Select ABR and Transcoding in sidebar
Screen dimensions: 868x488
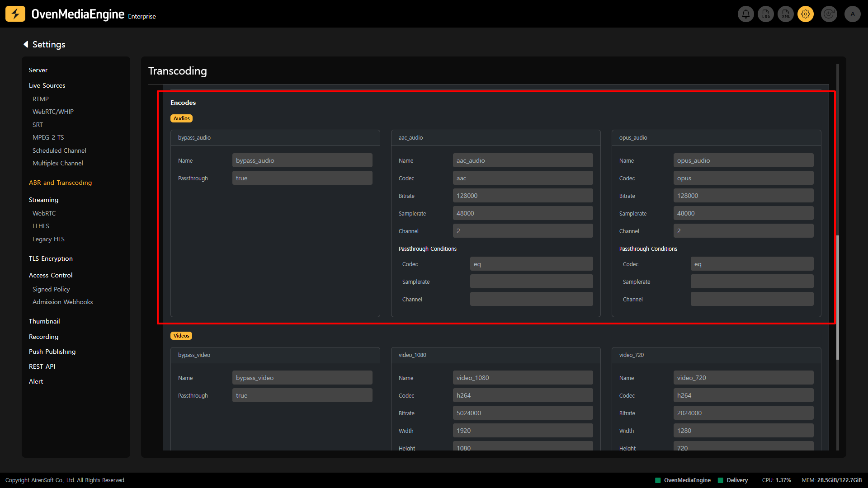(60, 183)
